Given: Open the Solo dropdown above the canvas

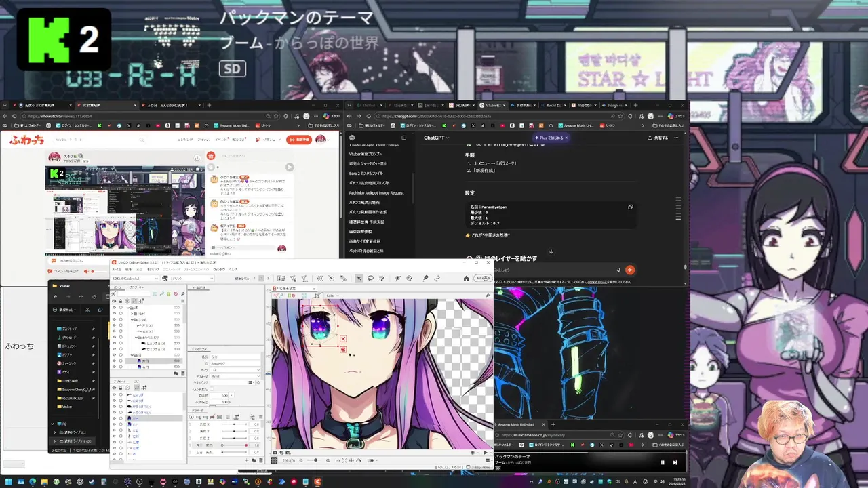Looking at the screenshot, I should 332,296.
